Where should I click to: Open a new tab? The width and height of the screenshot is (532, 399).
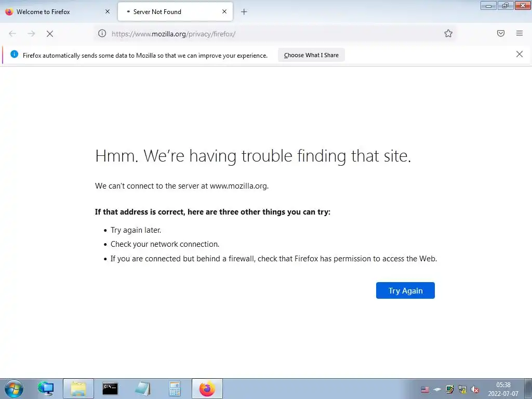[x=244, y=12]
